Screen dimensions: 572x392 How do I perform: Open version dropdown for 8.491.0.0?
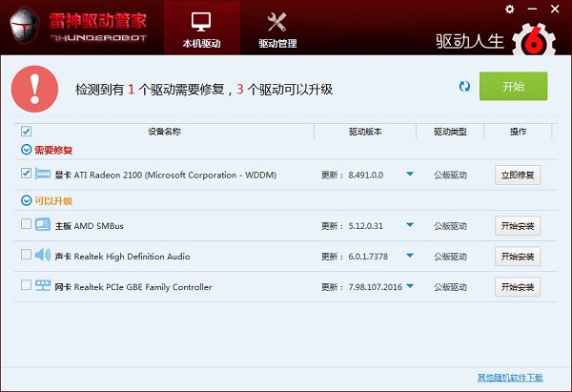[410, 175]
